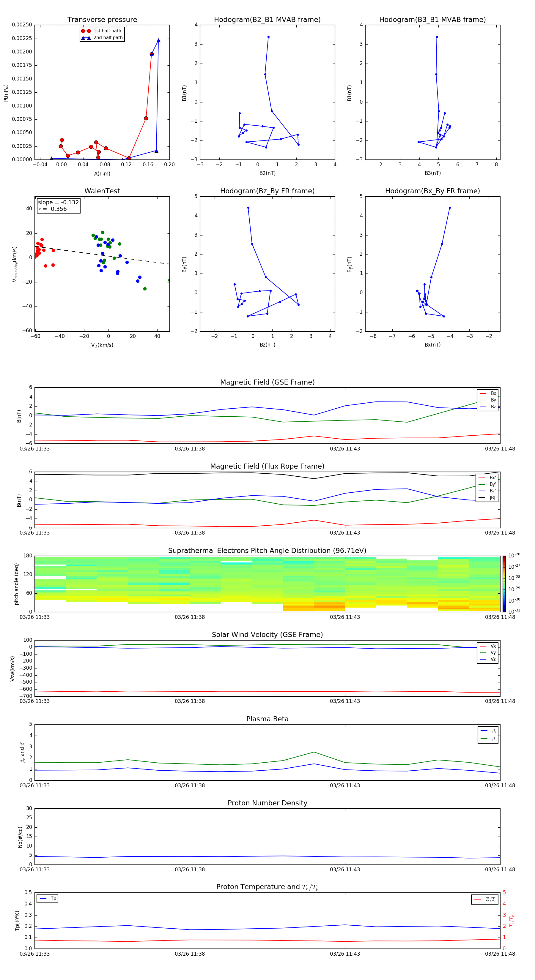This screenshot has height=980, width=535.
Task: Click the Vy legend entry in velocity plot
Action: (x=488, y=652)
